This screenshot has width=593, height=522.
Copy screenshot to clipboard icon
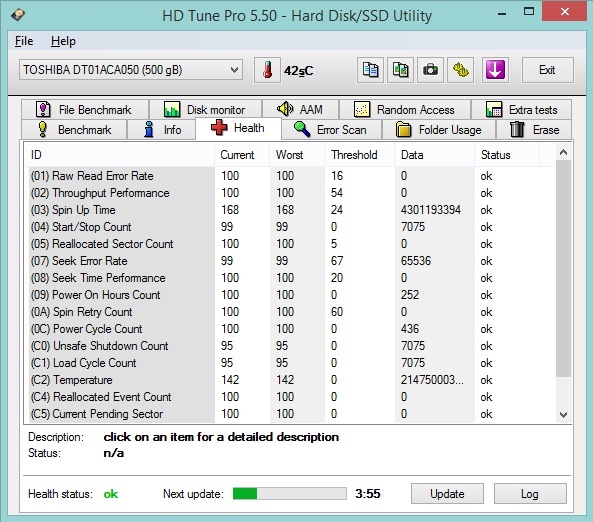(x=401, y=70)
